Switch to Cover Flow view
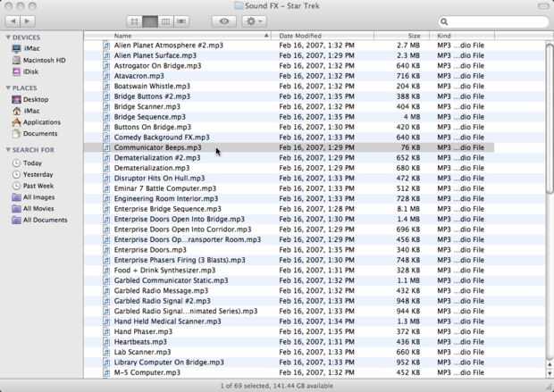Viewport: 554px width, 392px height. (x=181, y=21)
